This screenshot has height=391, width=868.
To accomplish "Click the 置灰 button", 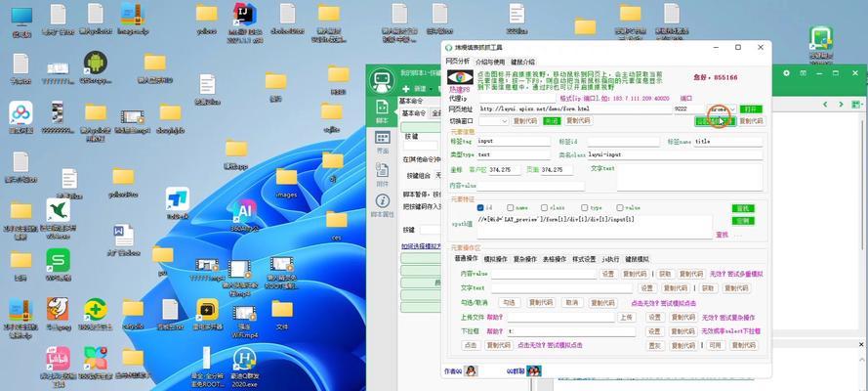I will click(x=655, y=345).
